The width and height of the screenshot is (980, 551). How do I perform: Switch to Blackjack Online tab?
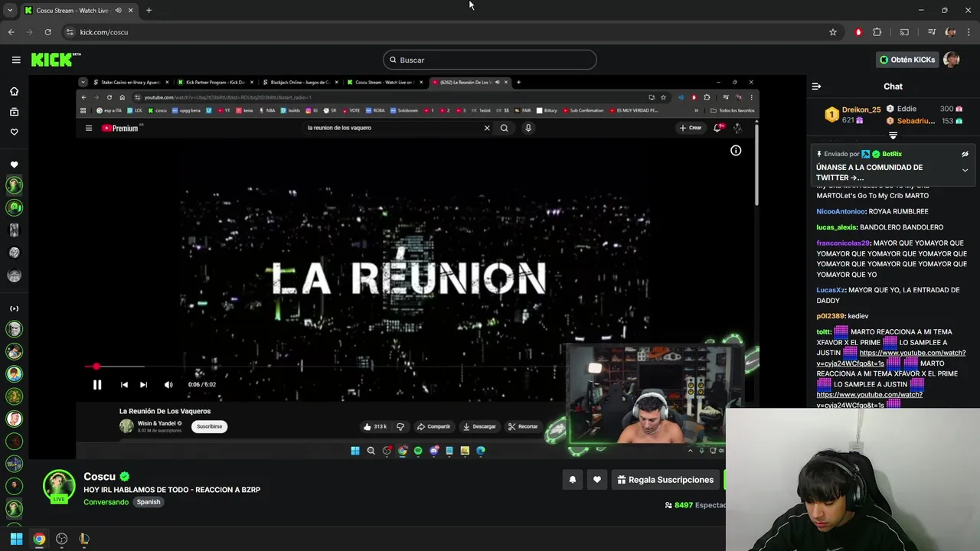[299, 82]
